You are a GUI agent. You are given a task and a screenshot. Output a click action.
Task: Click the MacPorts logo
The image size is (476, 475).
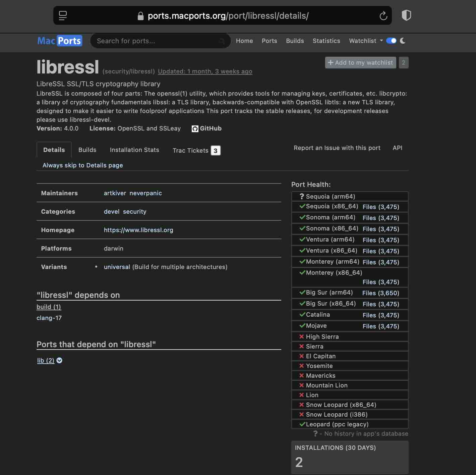tap(60, 41)
